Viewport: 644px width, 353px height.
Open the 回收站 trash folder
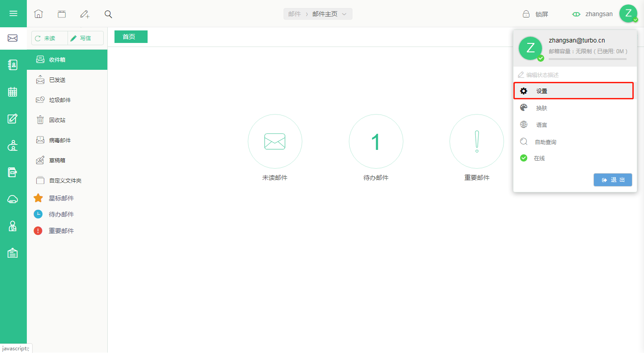coord(67,120)
